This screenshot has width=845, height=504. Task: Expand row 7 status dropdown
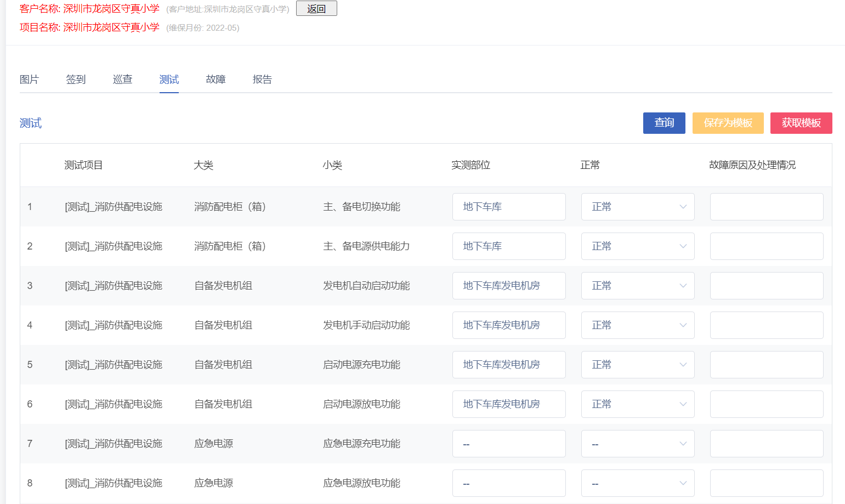pos(637,444)
